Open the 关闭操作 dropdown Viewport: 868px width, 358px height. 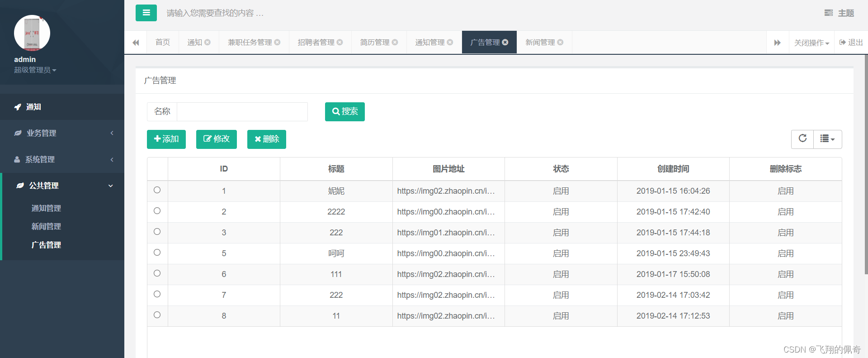[811, 43]
